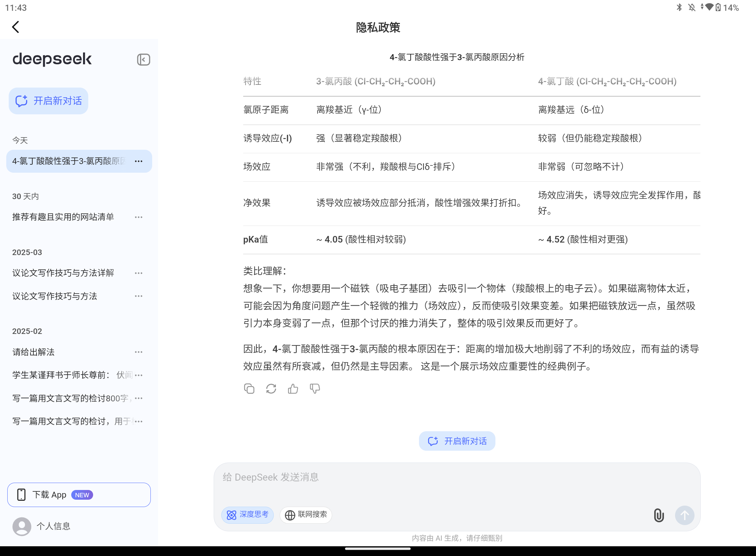Viewport: 756px width, 556px height.
Task: Click the send arrow button
Action: click(684, 515)
